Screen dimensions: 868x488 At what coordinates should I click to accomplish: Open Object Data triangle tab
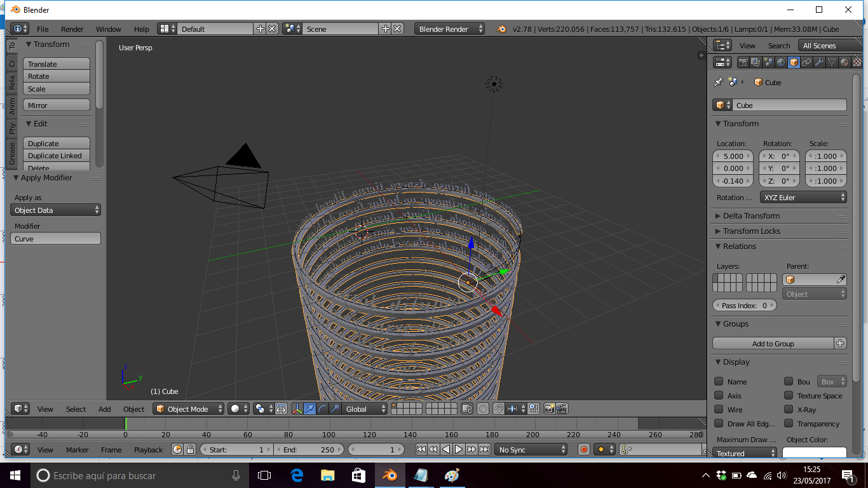coord(832,62)
